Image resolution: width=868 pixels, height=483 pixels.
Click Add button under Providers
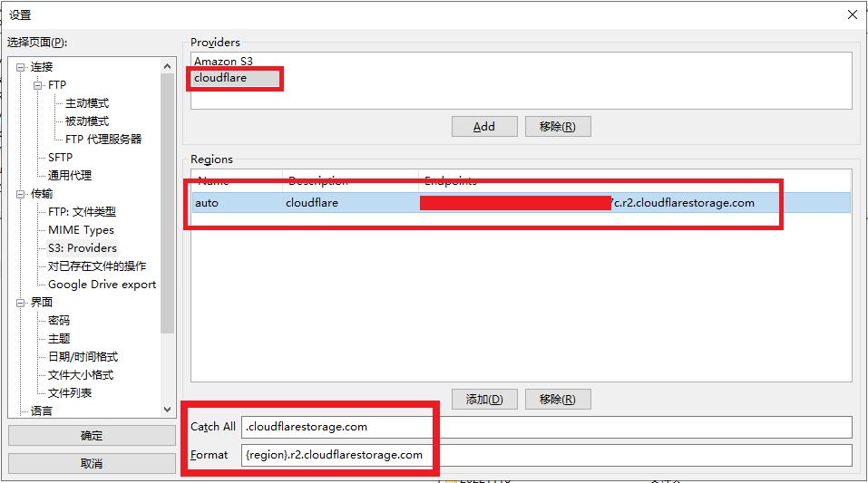pyautogui.click(x=484, y=126)
